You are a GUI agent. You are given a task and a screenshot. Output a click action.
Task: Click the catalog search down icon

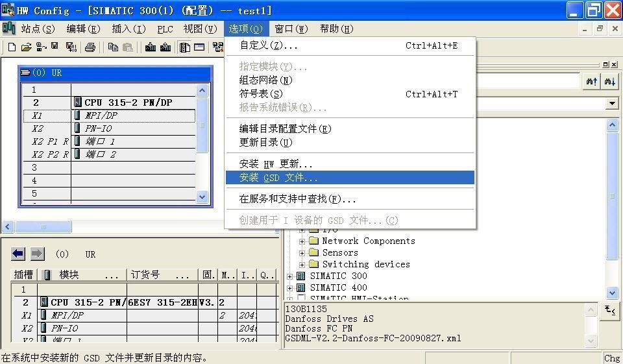[x=609, y=82]
